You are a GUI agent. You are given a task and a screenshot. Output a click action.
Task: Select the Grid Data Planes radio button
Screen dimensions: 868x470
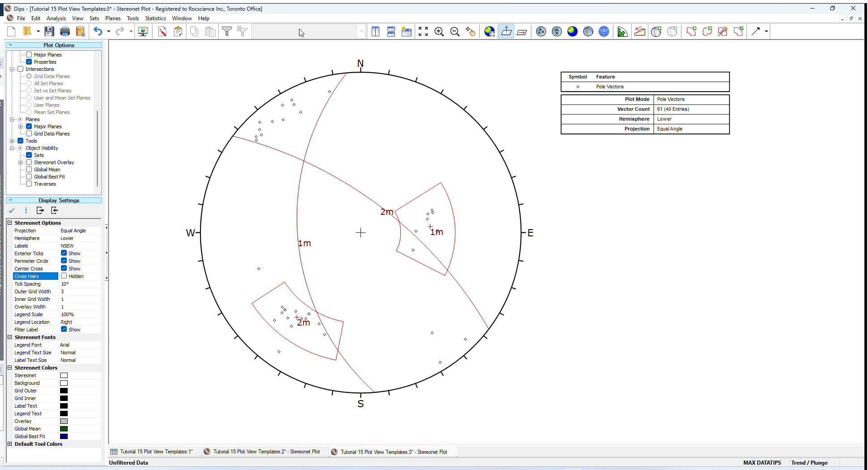point(29,76)
